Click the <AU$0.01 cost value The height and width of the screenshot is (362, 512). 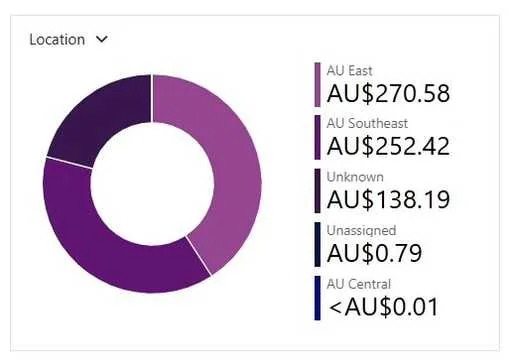[x=383, y=307]
